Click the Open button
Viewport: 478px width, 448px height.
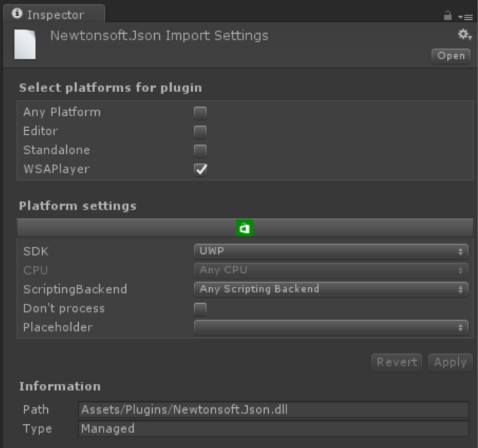pos(451,56)
